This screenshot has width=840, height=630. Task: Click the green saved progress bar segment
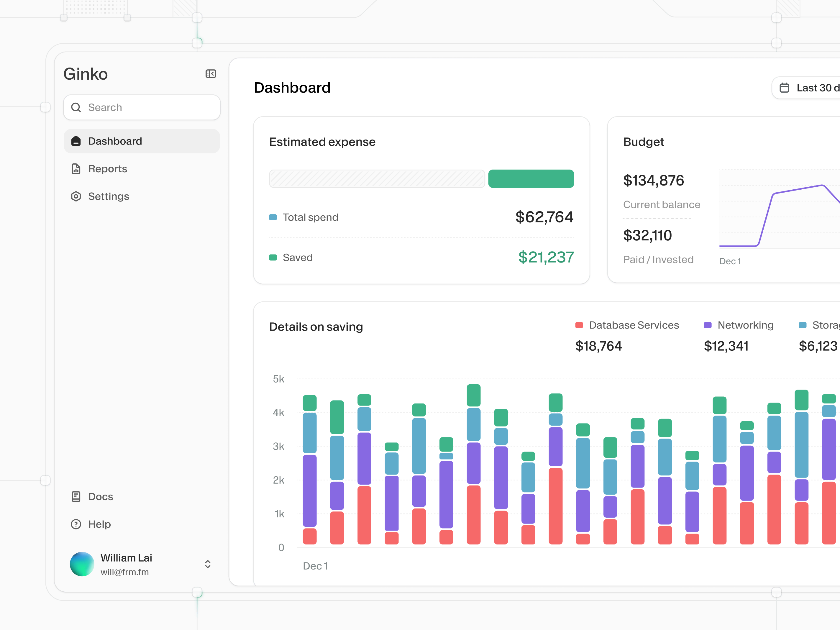pos(531,178)
